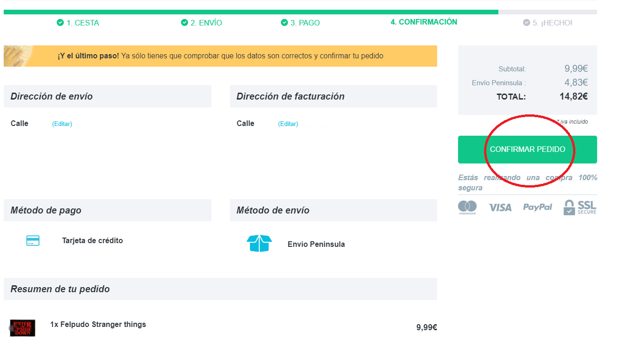Click the checkmark beside Pago step

[285, 23]
